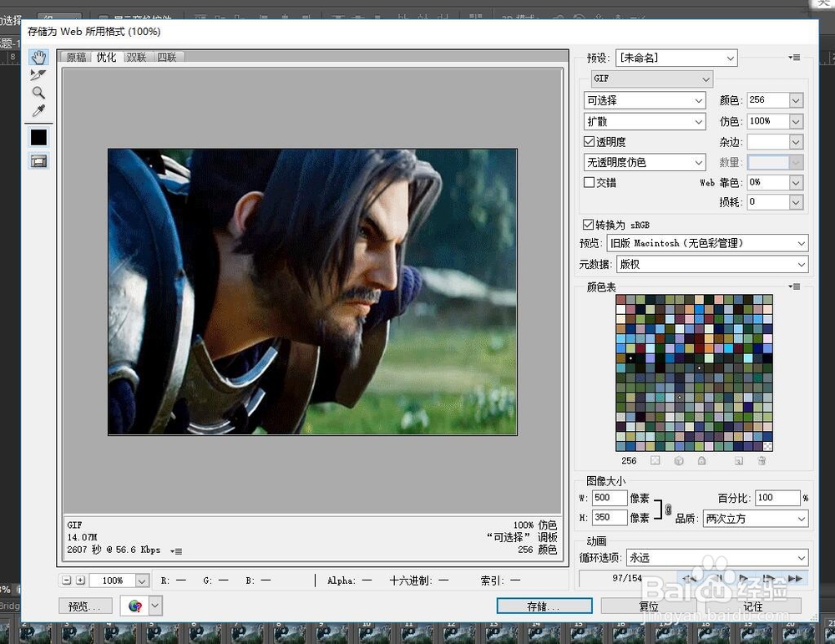835x644 pixels.
Task: Toggle slices visibility icon
Action: pos(38,161)
